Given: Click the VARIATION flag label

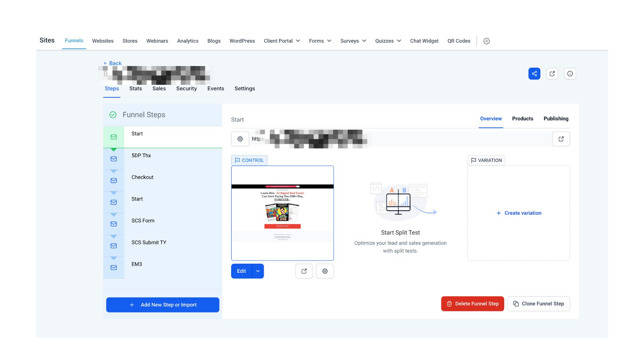Looking at the screenshot, I should point(486,160).
